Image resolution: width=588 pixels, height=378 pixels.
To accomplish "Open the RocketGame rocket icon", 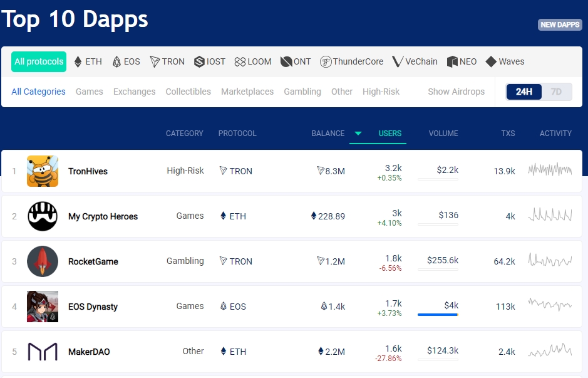I will click(x=43, y=261).
